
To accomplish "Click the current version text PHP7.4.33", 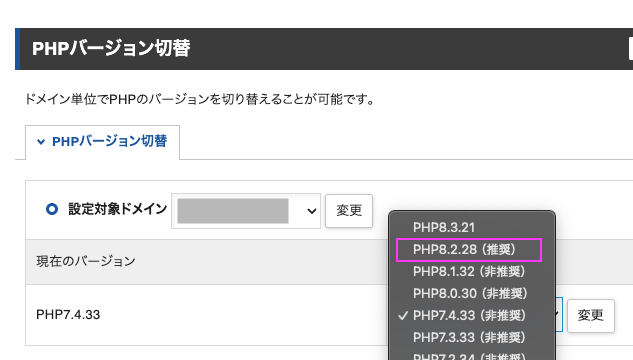I will pyautogui.click(x=68, y=314).
